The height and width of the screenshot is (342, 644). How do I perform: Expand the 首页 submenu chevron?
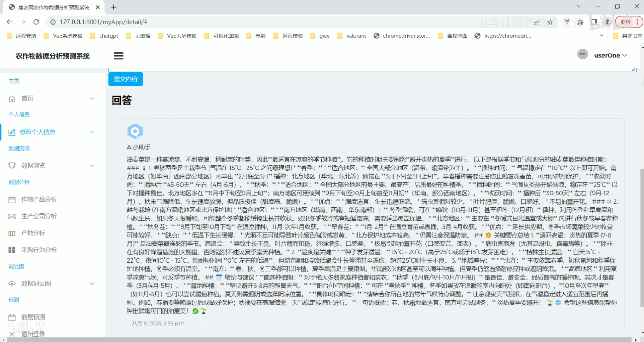point(92,98)
